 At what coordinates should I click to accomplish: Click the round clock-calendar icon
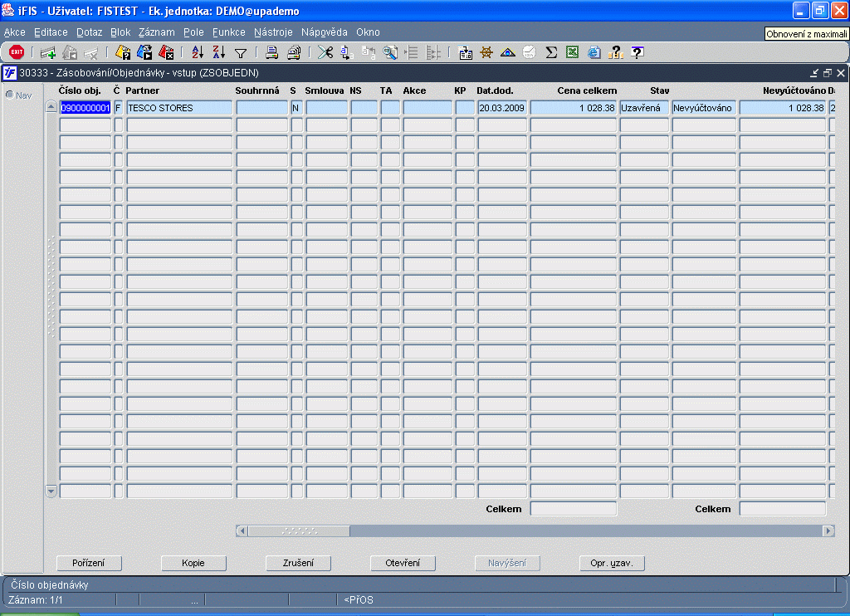pyautogui.click(x=529, y=52)
